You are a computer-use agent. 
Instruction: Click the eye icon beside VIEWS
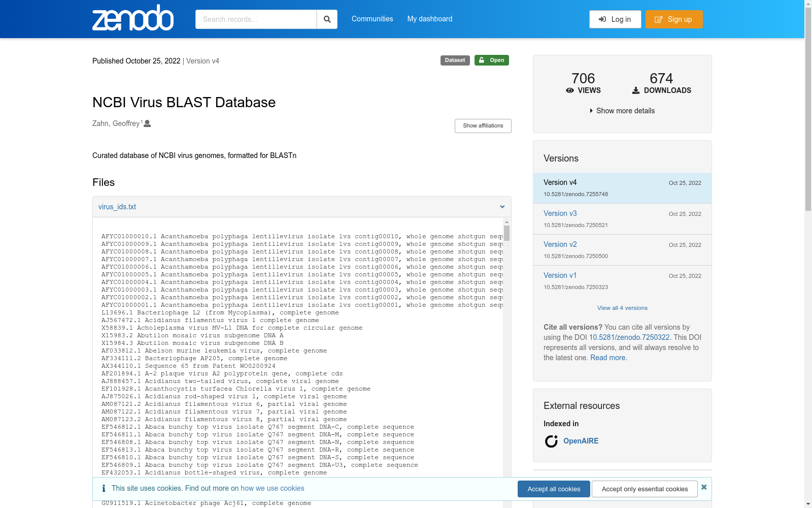[x=570, y=90]
